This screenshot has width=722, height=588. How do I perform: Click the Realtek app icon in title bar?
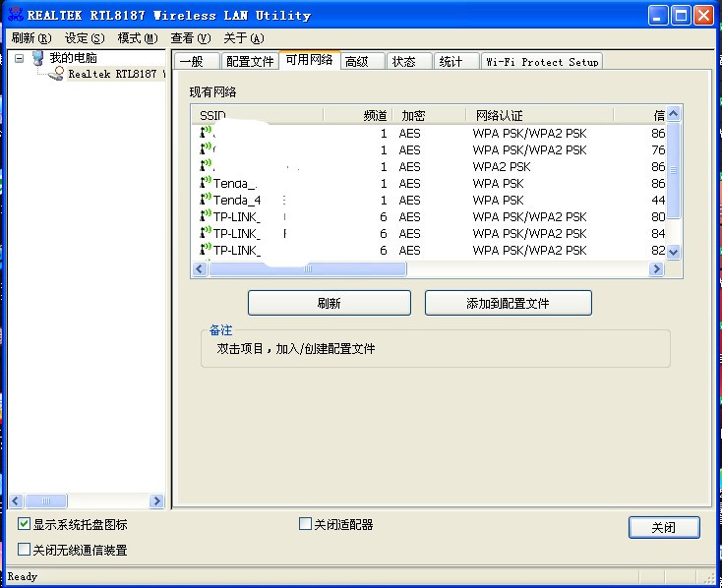[x=16, y=14]
